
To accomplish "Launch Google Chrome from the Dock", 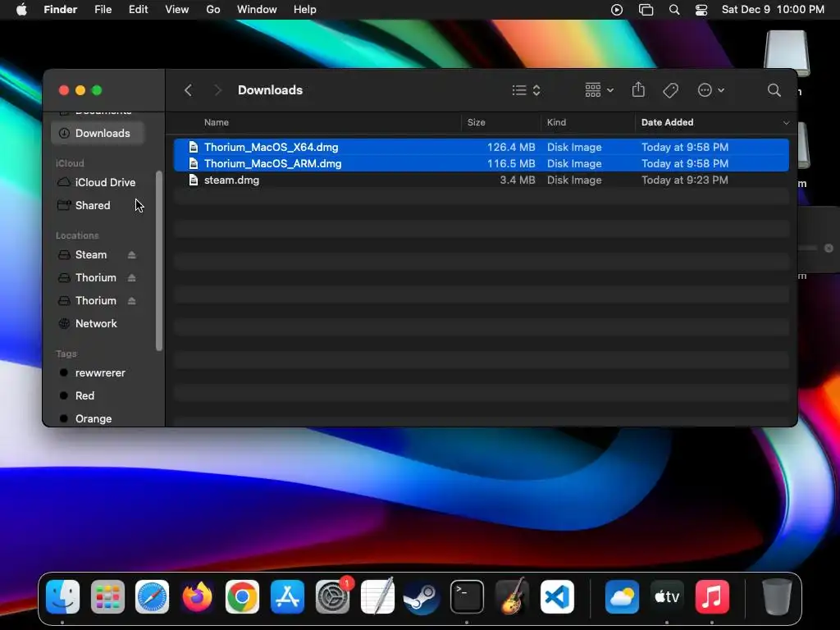I will pyautogui.click(x=242, y=597).
